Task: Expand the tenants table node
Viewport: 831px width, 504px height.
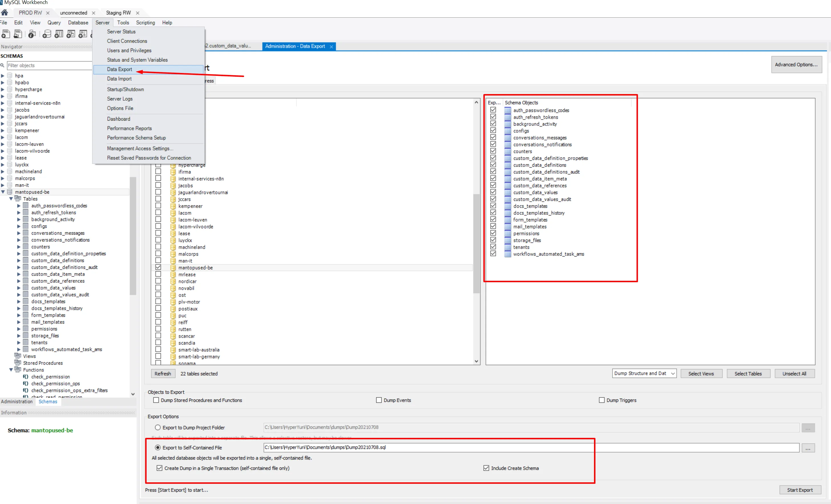Action: click(x=19, y=343)
